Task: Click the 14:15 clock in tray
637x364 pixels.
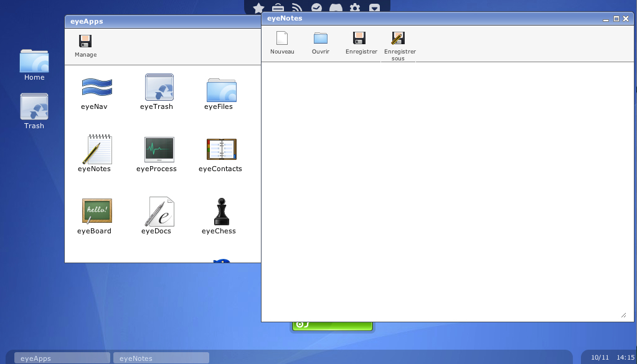Action: tap(625, 358)
